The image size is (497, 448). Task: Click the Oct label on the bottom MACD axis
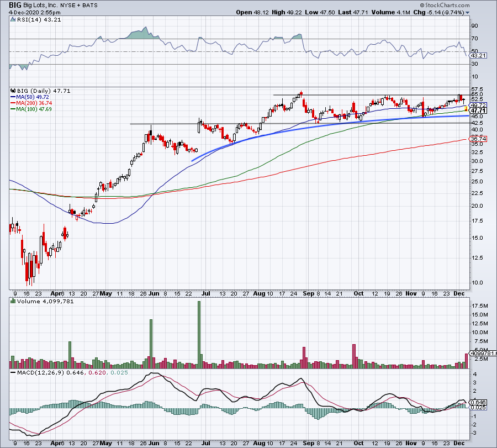point(358,443)
